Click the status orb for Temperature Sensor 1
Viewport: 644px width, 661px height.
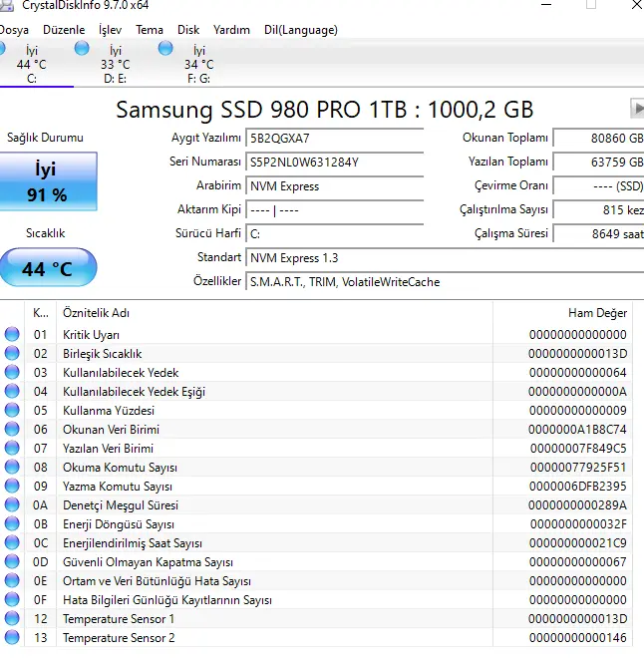click(12, 618)
